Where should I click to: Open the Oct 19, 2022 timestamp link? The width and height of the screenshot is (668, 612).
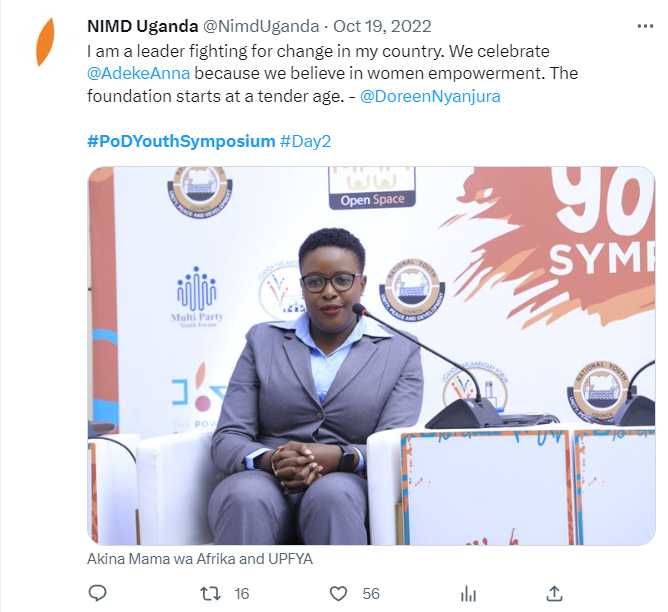[x=382, y=26]
